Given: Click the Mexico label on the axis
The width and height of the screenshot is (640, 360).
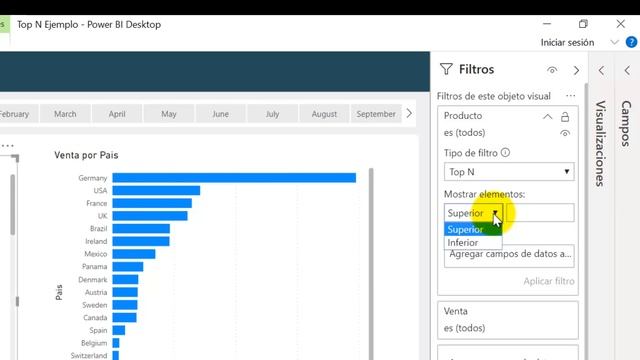Looking at the screenshot, I should [96, 254].
